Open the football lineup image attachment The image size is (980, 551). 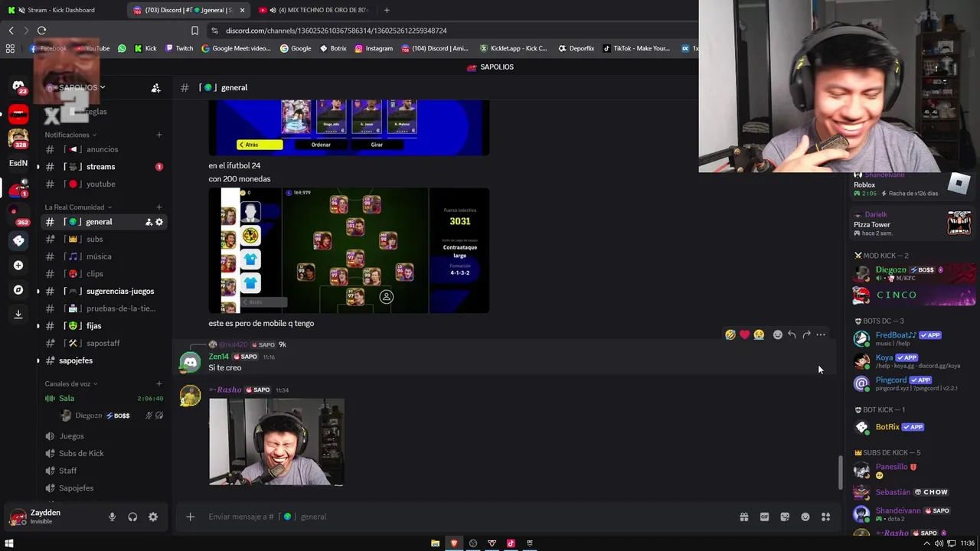click(x=348, y=250)
